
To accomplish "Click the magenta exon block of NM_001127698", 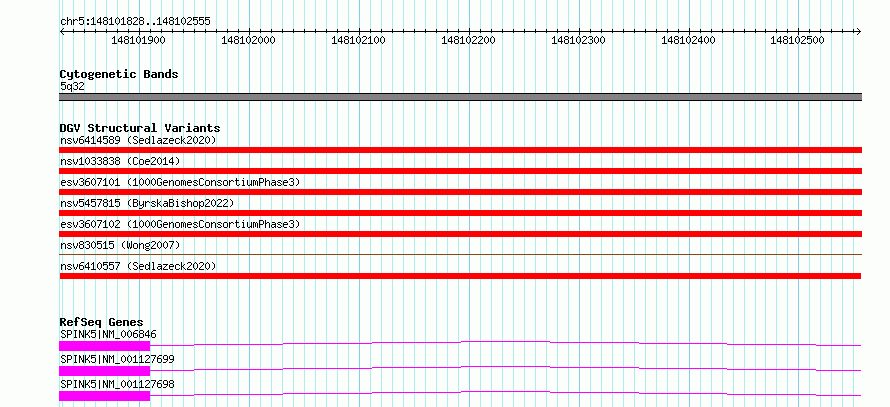I will 104,396.
